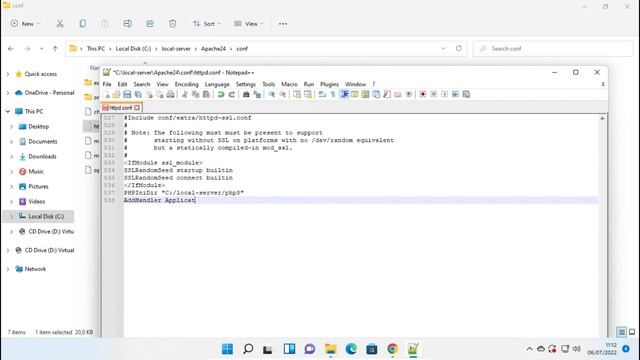
Task: Click the Share icon in File Explorer toolbar
Action: 150,24
